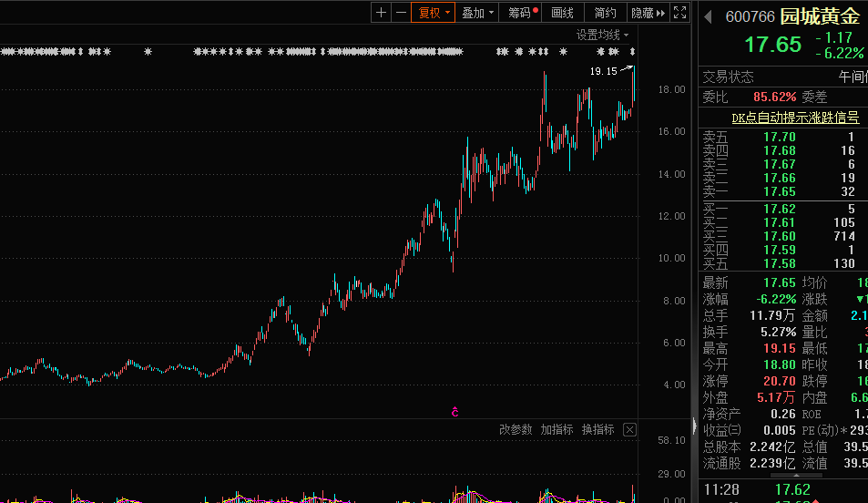Toggle the 简约 simplified view
The width and height of the screenshot is (868, 503).
click(605, 13)
